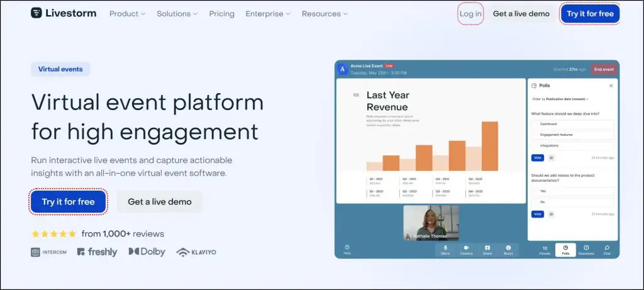Click the Camera icon in event toolbar
The image size is (644, 290).
click(x=466, y=250)
